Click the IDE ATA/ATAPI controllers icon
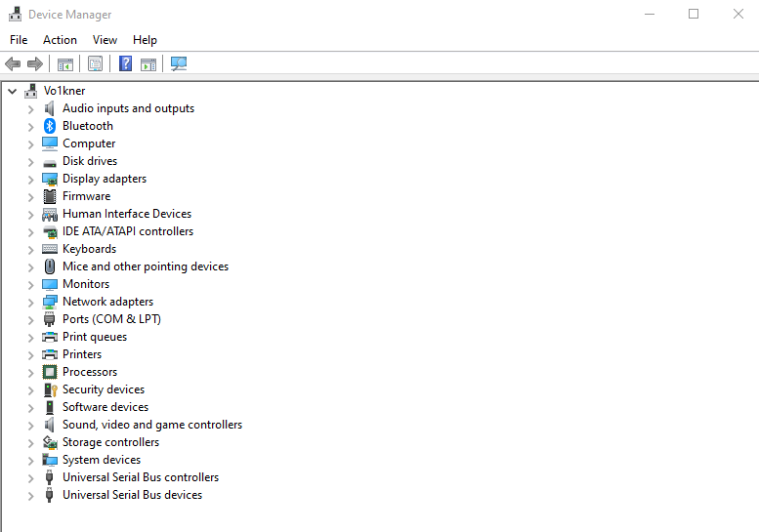This screenshot has height=532, width=759. [x=50, y=231]
